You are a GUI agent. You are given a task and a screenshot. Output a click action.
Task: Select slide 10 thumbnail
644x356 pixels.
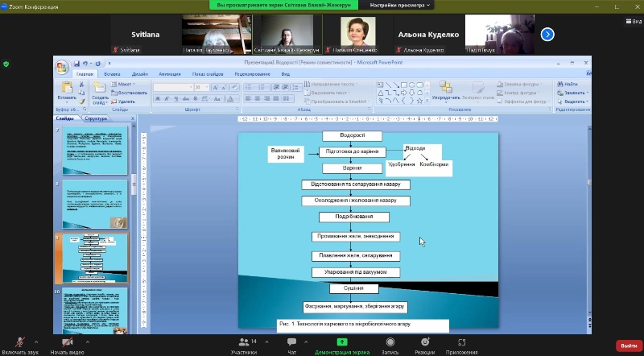(x=95, y=311)
